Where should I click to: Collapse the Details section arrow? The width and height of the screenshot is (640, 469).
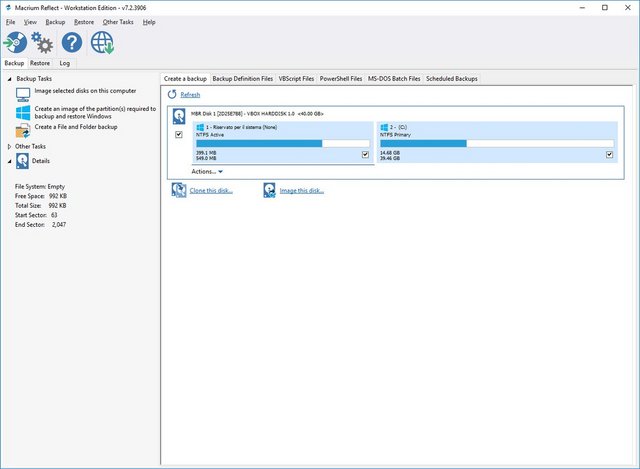pos(9,161)
